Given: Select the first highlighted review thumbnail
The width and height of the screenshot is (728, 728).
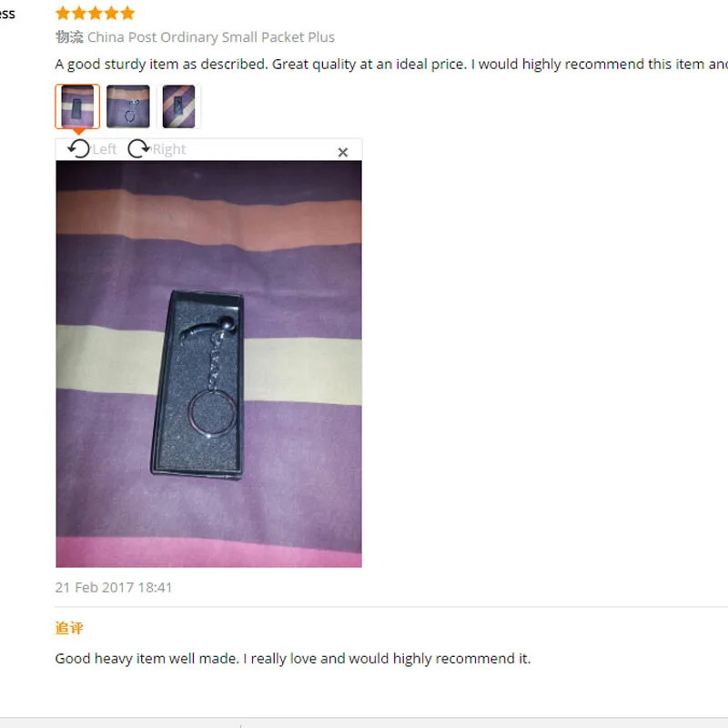Looking at the screenshot, I should tap(77, 106).
